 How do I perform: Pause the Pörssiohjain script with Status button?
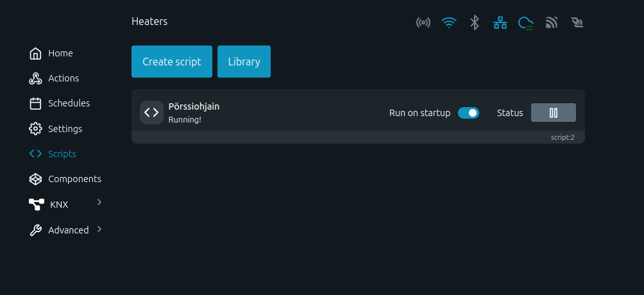553,113
